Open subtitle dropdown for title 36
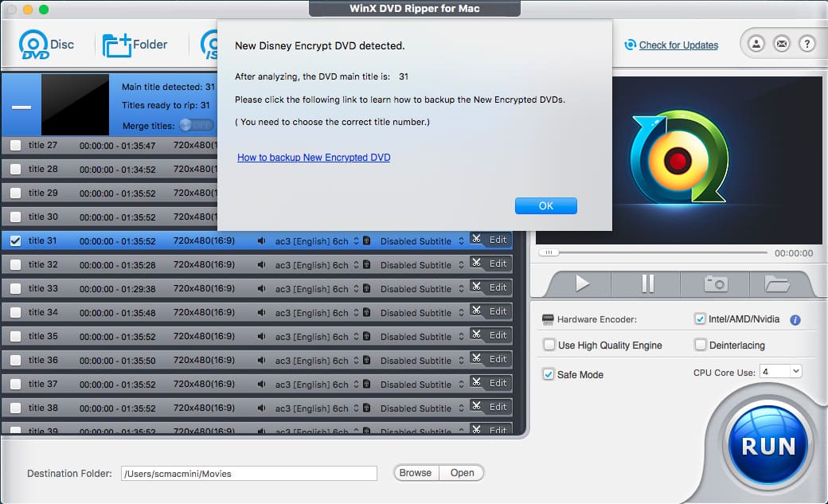Screen dimensions: 828x504 point(461,361)
